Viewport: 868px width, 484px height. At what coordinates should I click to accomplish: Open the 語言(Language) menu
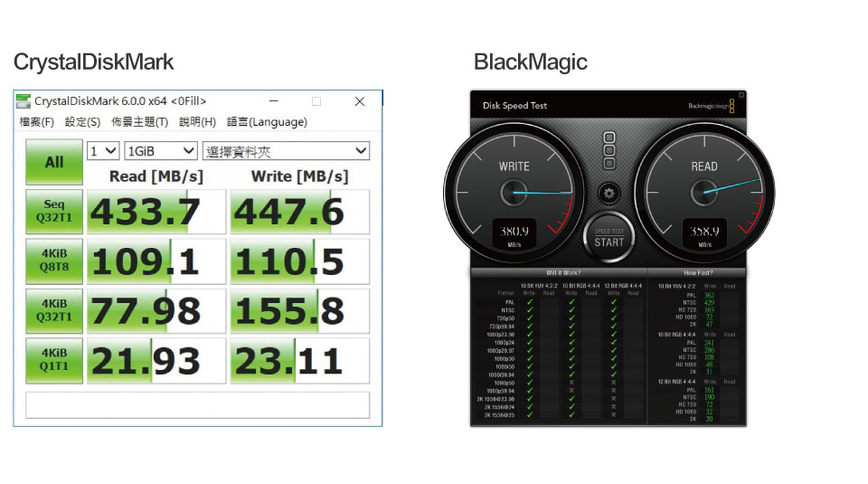267,122
